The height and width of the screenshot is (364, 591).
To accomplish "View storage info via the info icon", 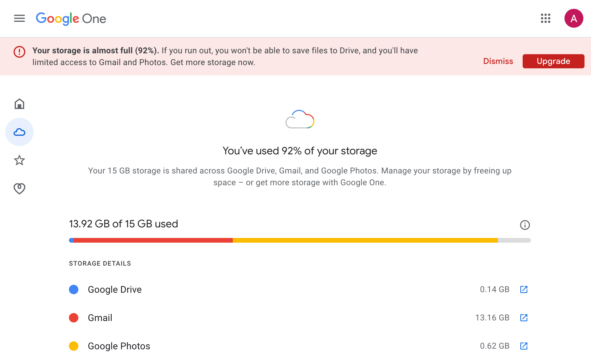I will (x=525, y=225).
